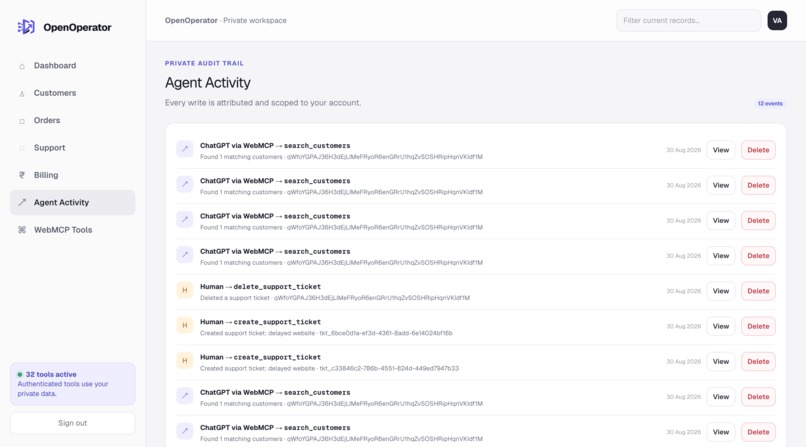
Task: Click the PRIVATE AUDIT TRAIL label
Action: point(204,63)
